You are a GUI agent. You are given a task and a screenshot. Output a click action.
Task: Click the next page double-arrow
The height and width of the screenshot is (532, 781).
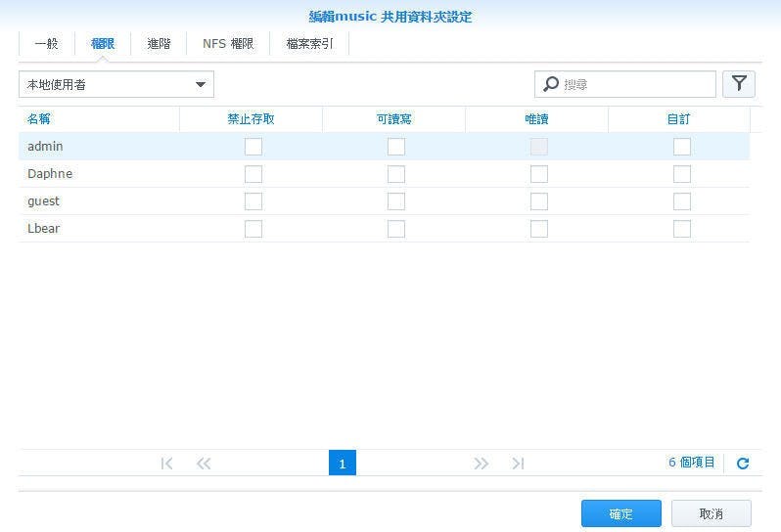pos(481,464)
